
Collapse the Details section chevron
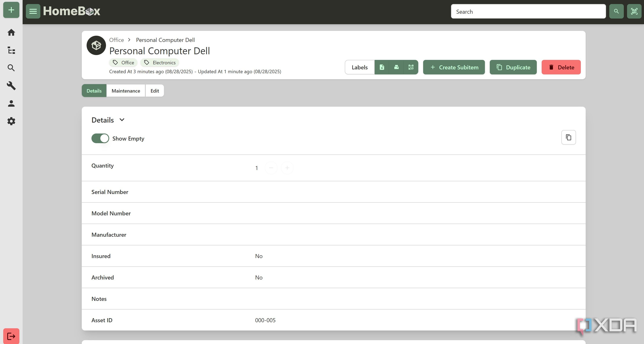[x=122, y=120]
